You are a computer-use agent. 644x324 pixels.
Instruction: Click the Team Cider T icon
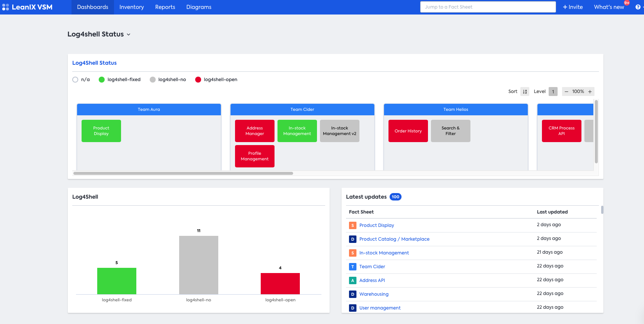[x=353, y=267]
